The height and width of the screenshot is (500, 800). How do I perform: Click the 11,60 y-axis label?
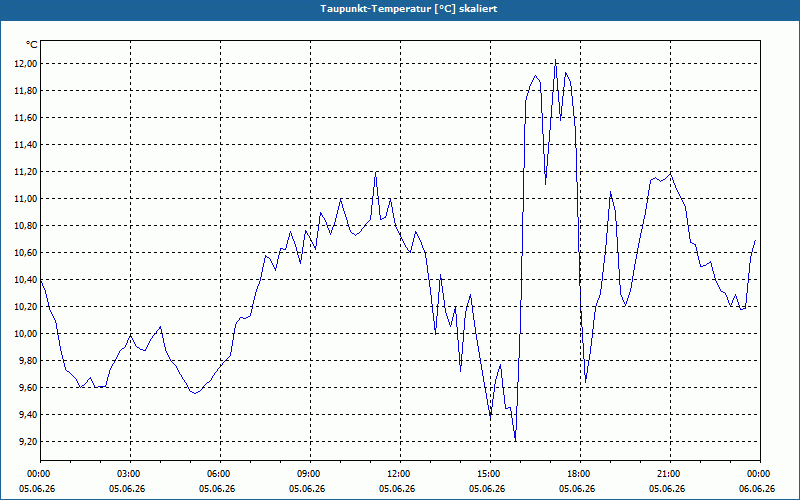26,118
